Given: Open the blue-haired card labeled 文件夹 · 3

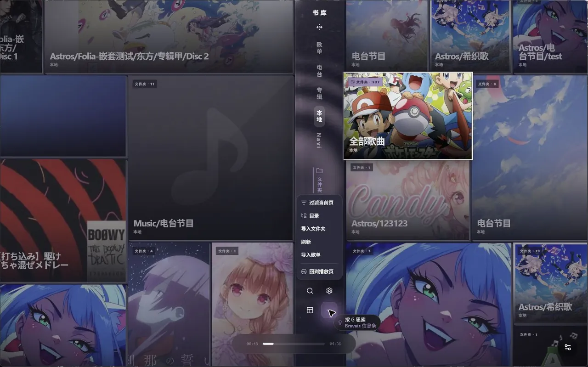Looking at the screenshot, I should click(x=429, y=305).
